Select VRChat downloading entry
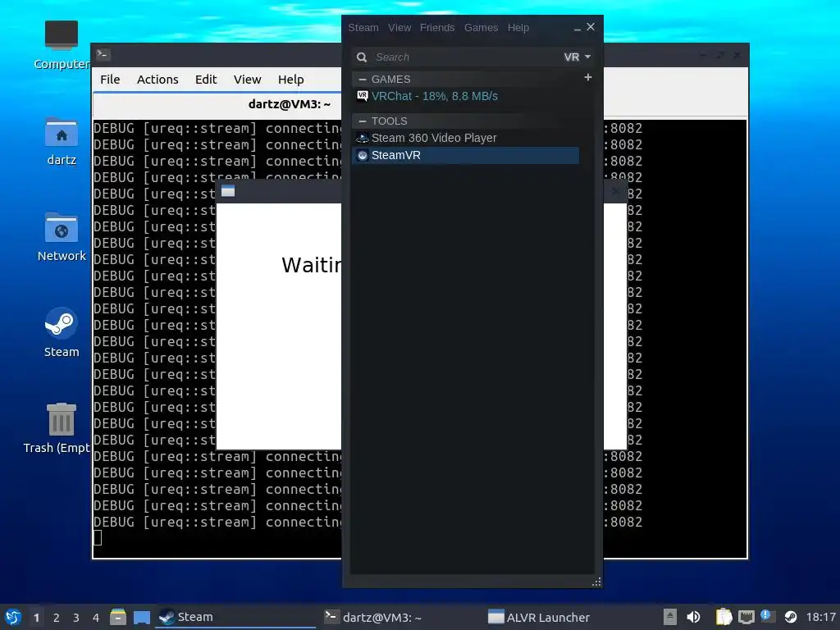This screenshot has width=840, height=630. point(465,96)
